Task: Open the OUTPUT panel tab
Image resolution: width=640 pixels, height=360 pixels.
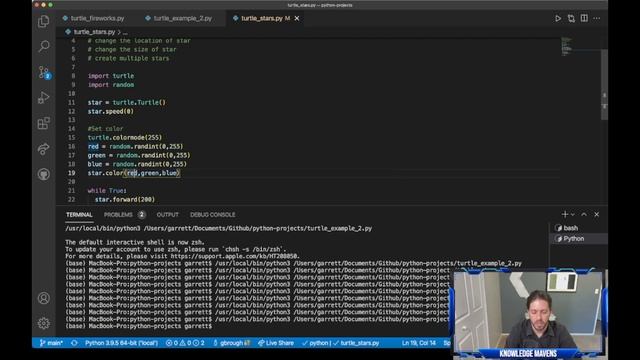Action: (167, 215)
